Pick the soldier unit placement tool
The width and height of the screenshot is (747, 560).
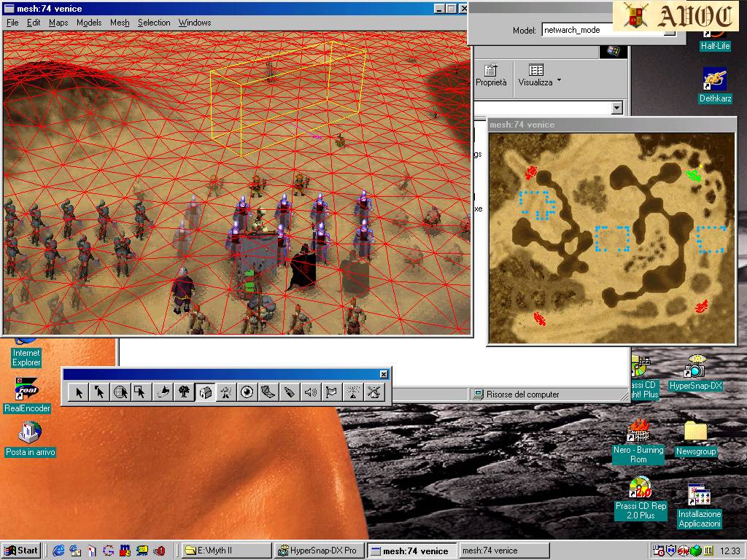coord(226,392)
